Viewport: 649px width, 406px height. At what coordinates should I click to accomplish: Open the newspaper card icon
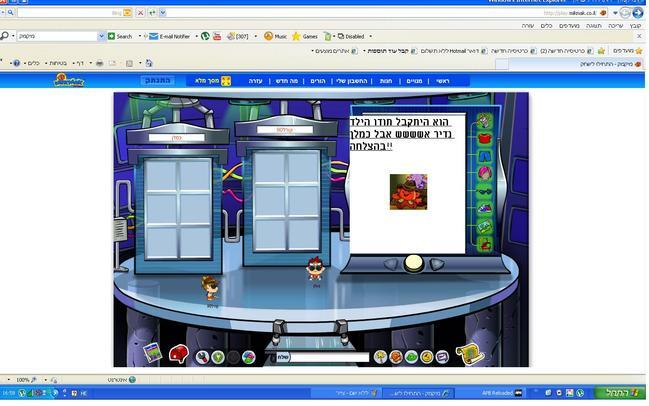(152, 353)
